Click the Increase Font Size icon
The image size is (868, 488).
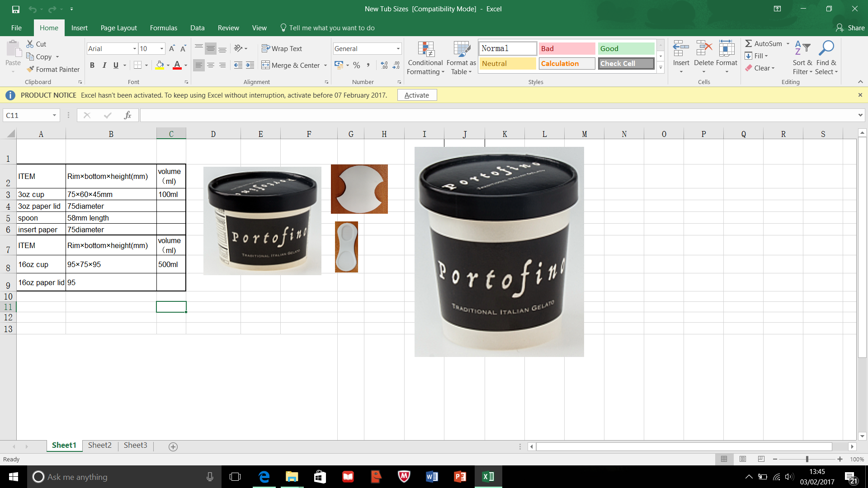[x=172, y=48]
